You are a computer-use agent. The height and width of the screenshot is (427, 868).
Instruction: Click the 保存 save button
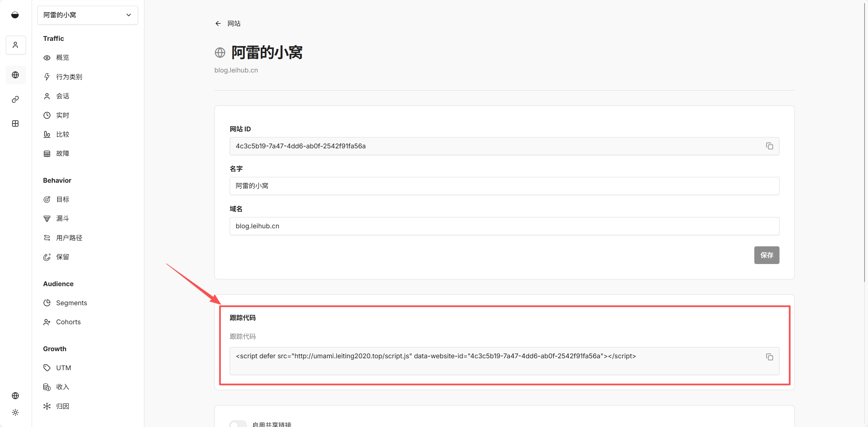click(766, 255)
